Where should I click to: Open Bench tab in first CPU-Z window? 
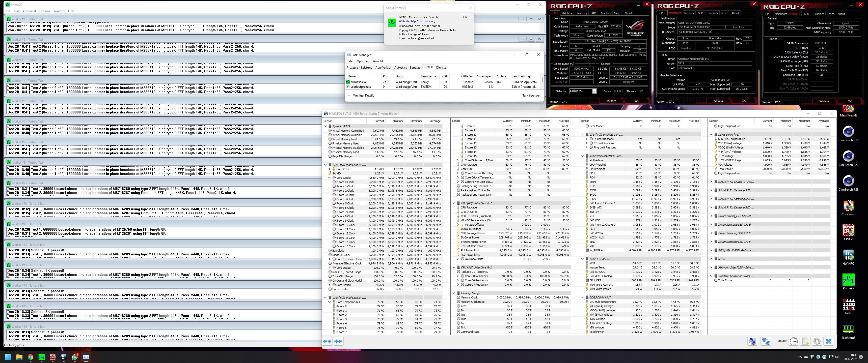(618, 13)
